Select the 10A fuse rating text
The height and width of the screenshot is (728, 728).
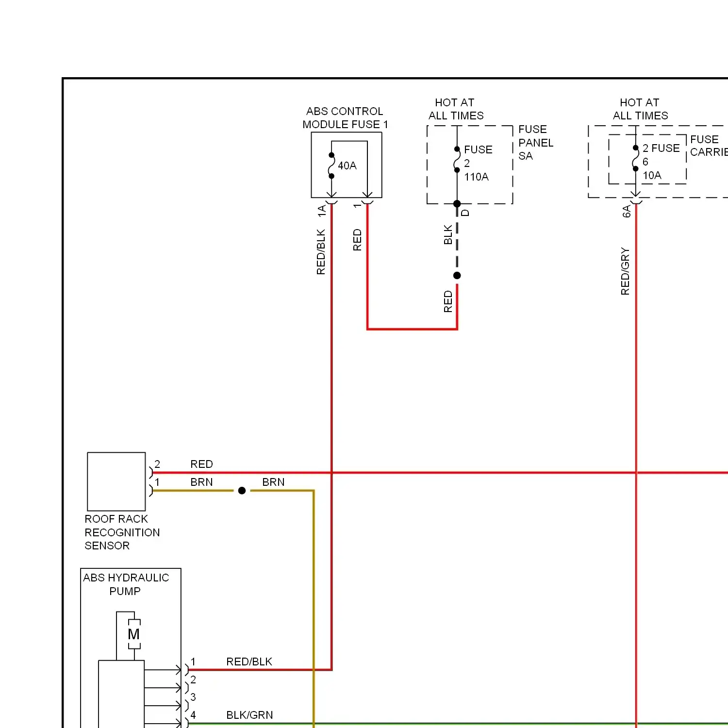pyautogui.click(x=652, y=176)
